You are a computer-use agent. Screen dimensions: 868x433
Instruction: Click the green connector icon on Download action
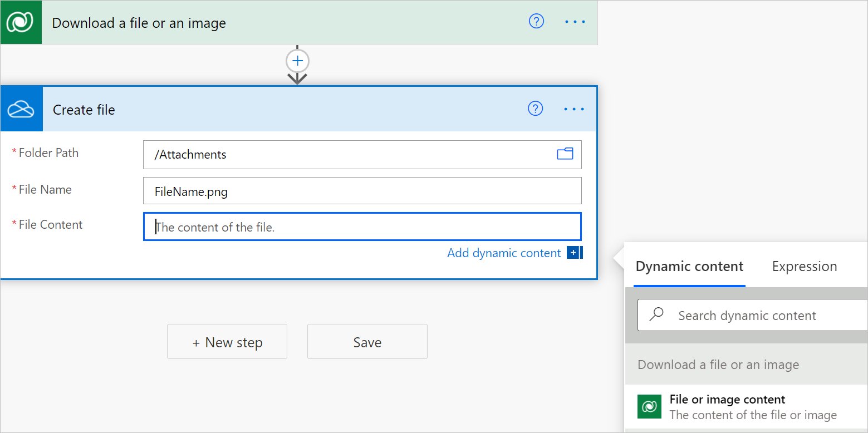(x=21, y=22)
